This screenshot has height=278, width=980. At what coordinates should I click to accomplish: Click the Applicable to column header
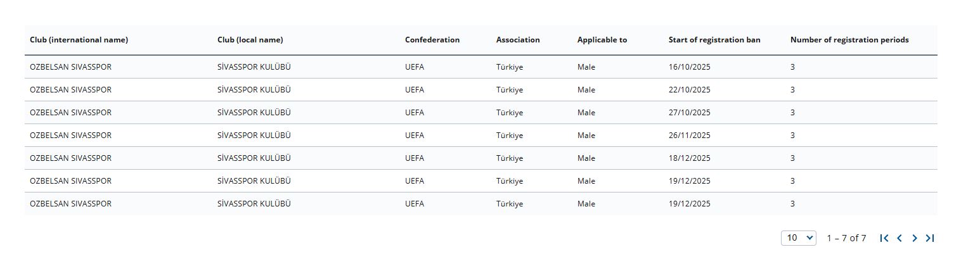click(x=602, y=40)
